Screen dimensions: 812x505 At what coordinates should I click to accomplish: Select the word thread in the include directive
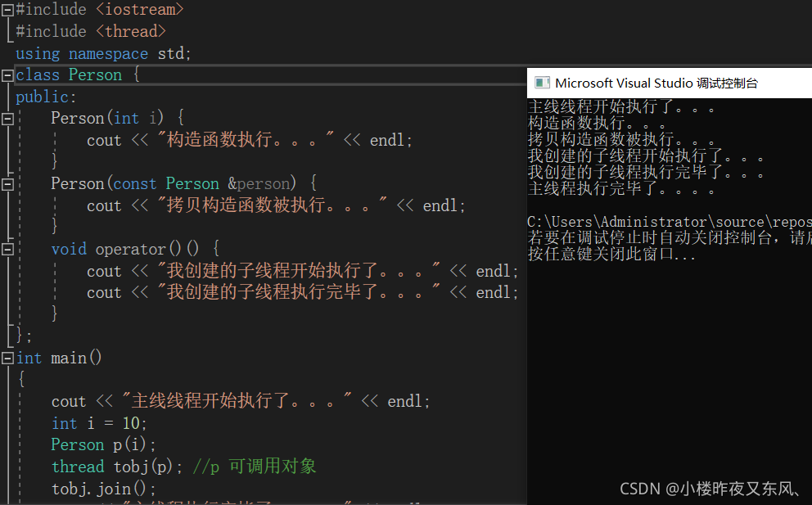click(x=131, y=31)
